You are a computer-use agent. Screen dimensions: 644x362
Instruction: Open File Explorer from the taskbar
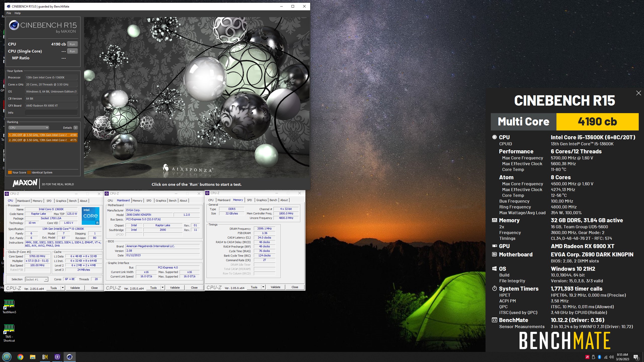[33, 357]
